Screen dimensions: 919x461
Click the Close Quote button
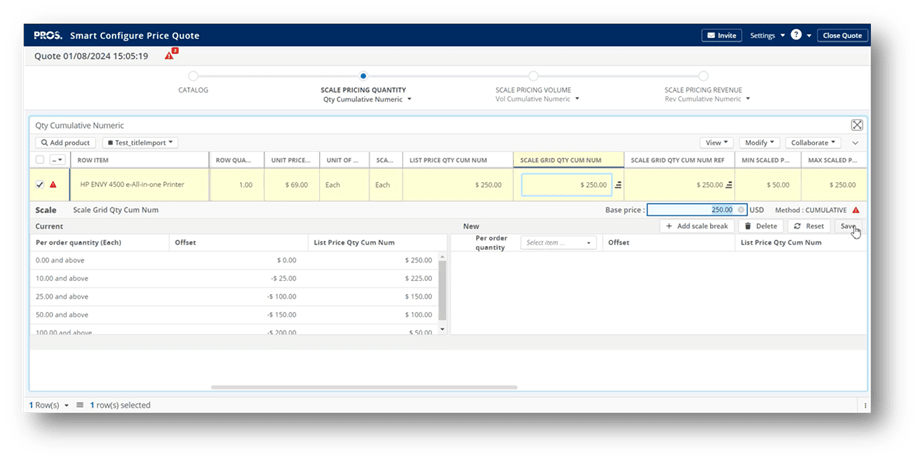(842, 35)
